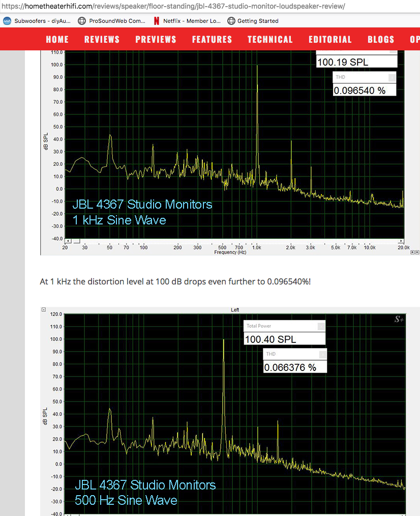The image size is (420, 516).
Task: Click the '20.0k' frequency axis tick label
Action: (x=404, y=247)
